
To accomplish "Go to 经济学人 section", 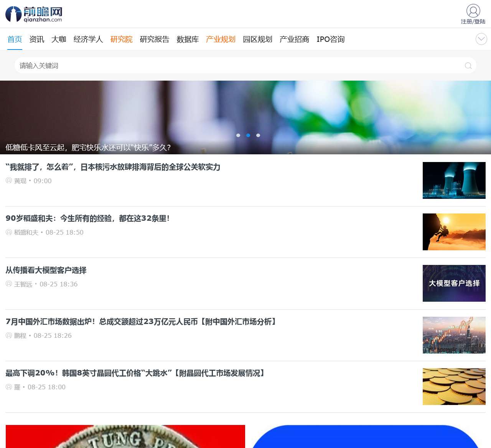I will pyautogui.click(x=88, y=39).
